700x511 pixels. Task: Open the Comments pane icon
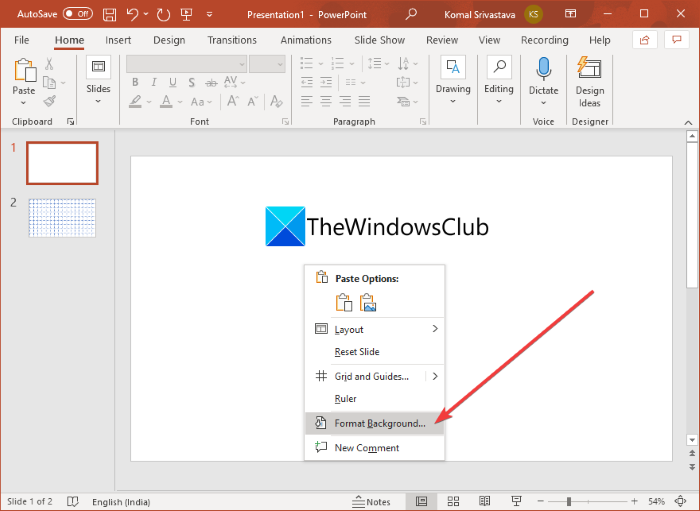(x=677, y=40)
